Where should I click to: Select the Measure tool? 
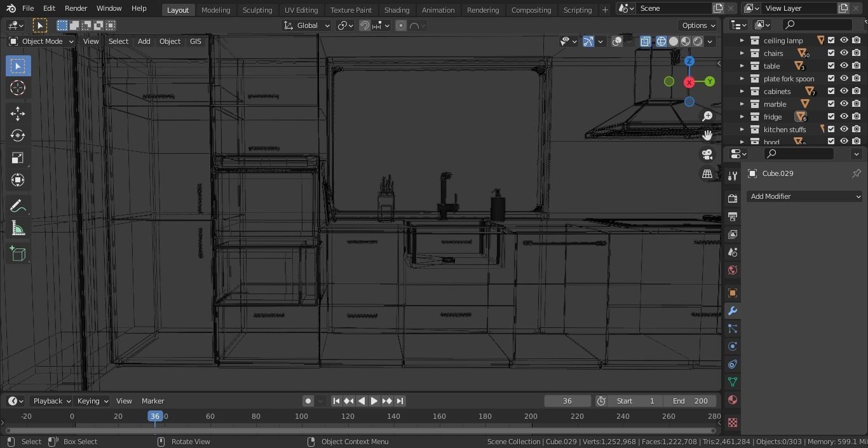click(18, 229)
